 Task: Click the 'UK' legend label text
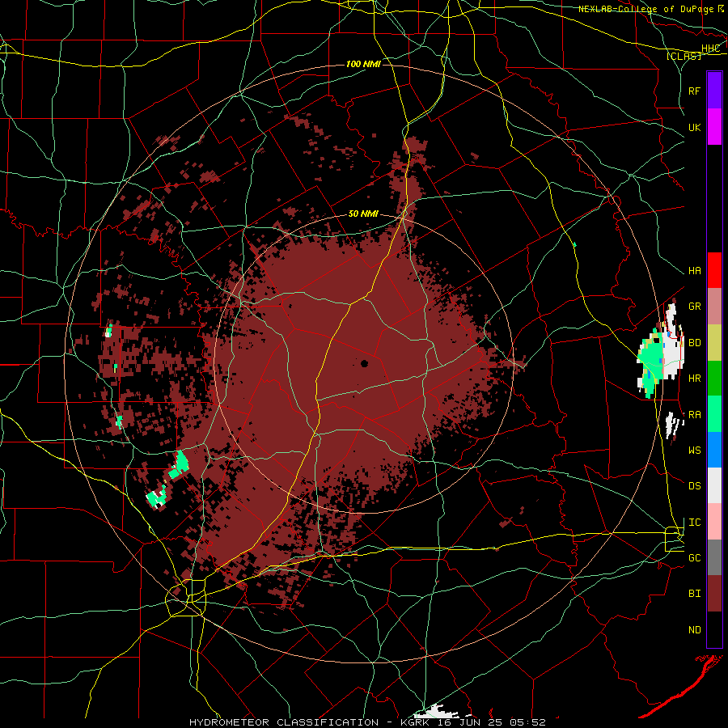tap(695, 128)
